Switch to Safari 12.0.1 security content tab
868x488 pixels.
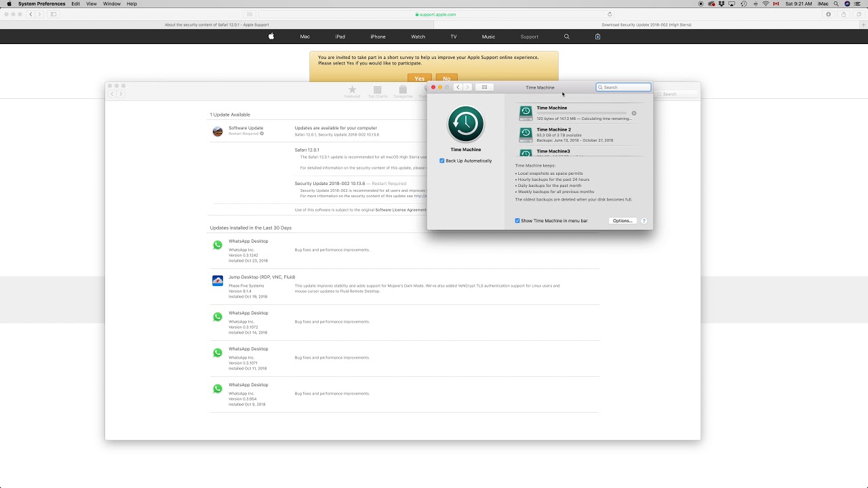217,24
